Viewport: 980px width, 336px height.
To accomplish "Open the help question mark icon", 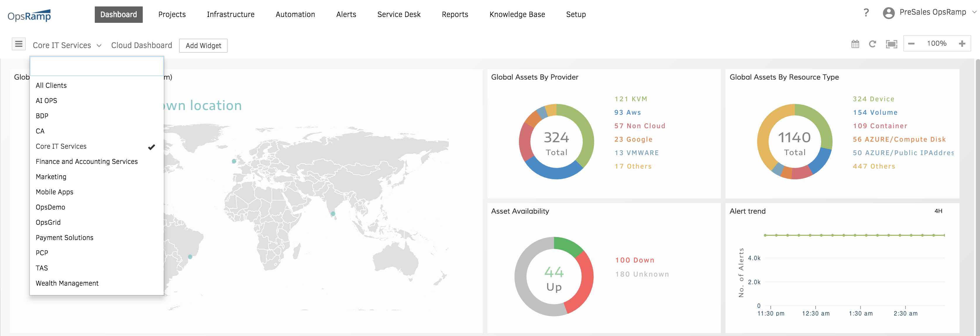I will [x=866, y=13].
